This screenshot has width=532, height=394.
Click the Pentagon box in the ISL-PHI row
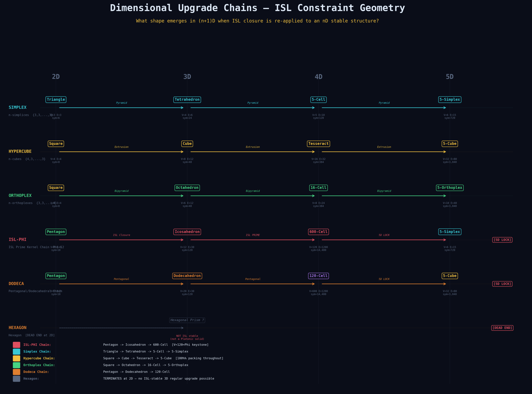(x=56, y=232)
